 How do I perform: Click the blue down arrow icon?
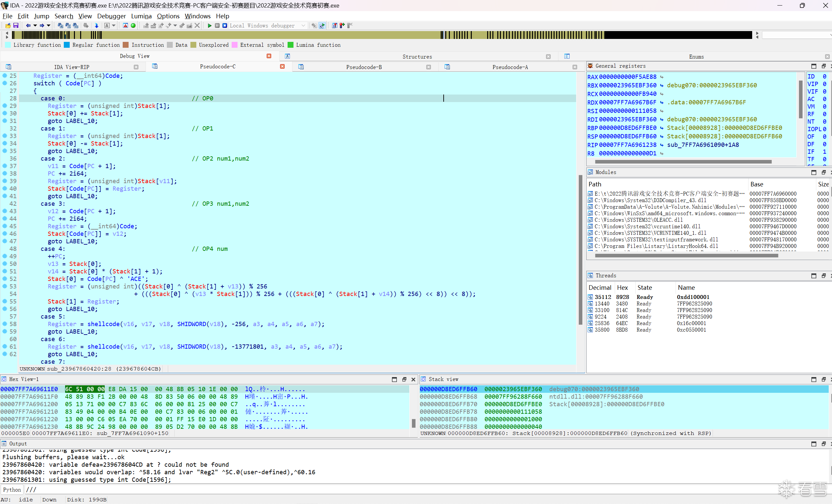click(x=97, y=26)
